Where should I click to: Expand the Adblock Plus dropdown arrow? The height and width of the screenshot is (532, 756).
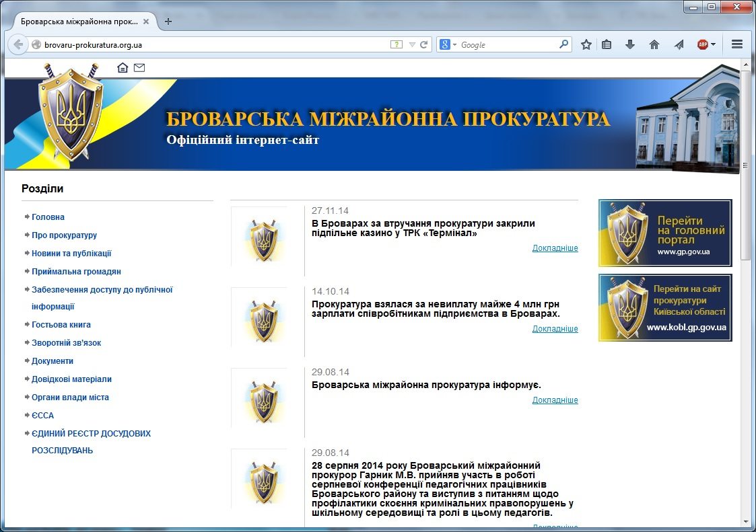[x=713, y=44]
